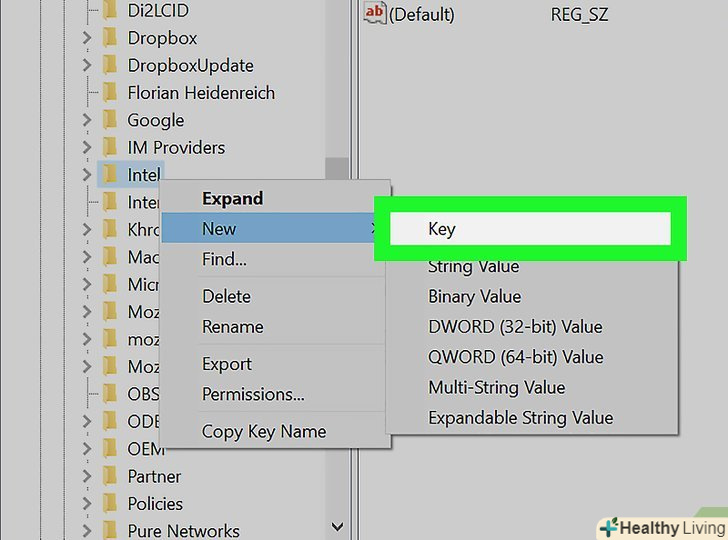Expand the IM Providers key

[87, 147]
